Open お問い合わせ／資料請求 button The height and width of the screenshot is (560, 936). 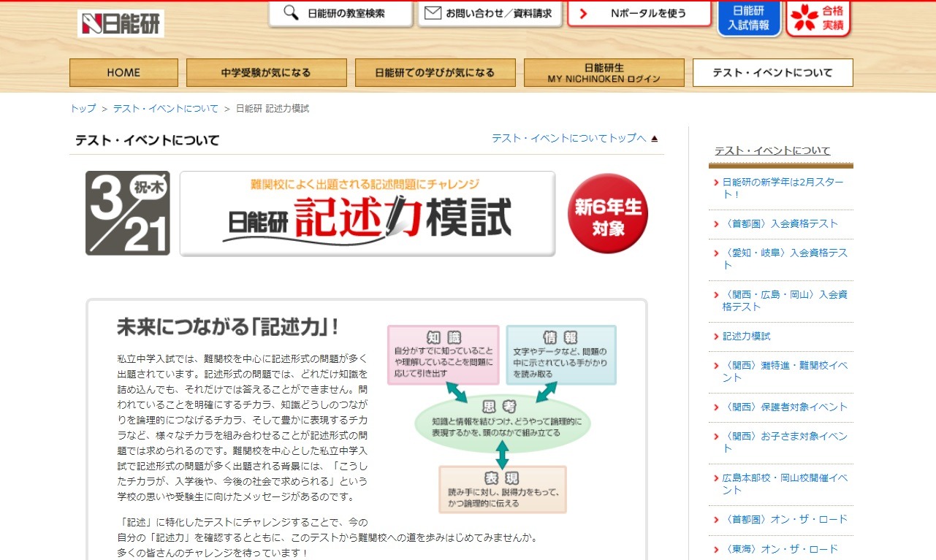490,13
